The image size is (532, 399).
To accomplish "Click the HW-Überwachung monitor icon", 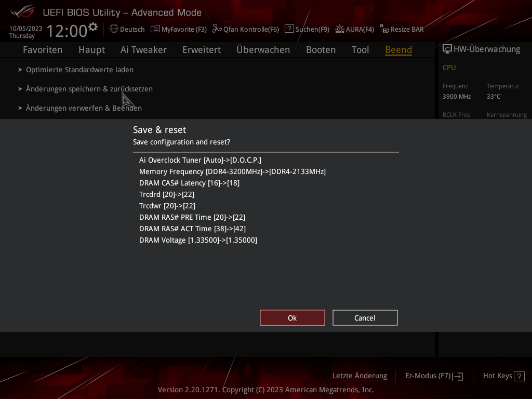I will (x=447, y=49).
